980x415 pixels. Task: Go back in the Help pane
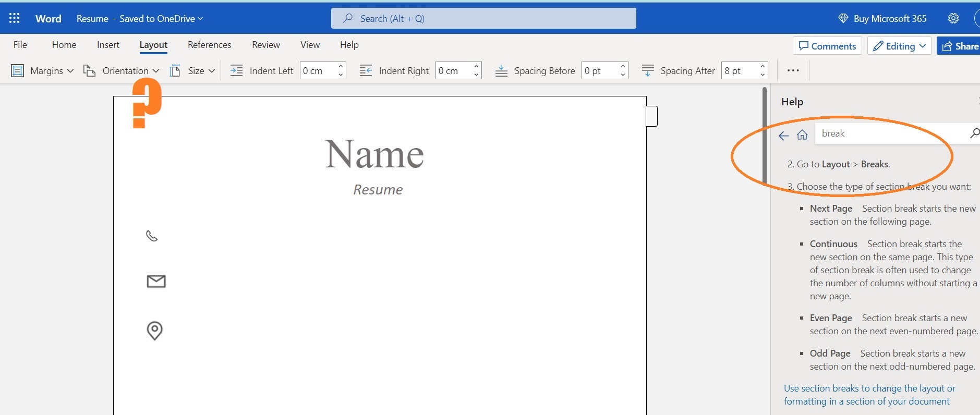click(783, 136)
